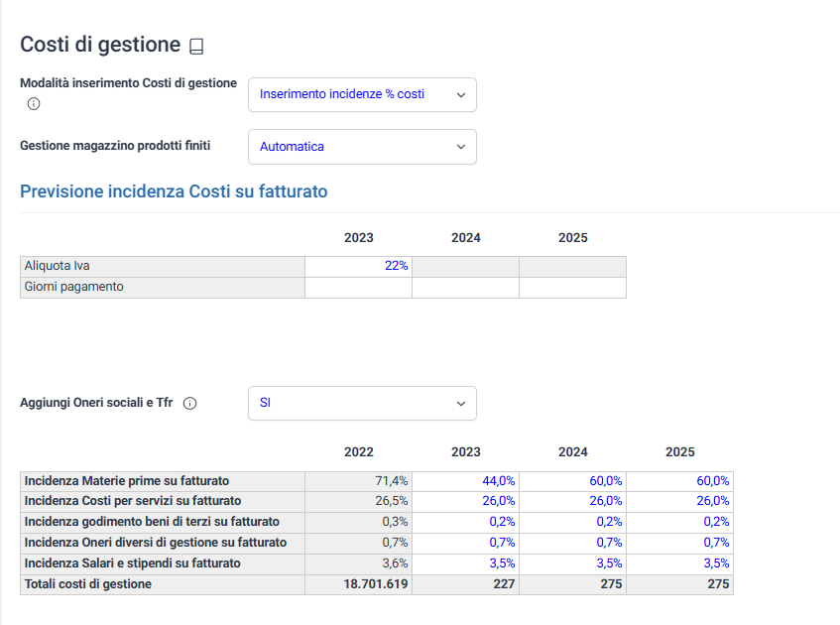840x625 pixels.
Task: Open the Oneri sociali e Tfr SI dropdown
Action: pos(362,404)
